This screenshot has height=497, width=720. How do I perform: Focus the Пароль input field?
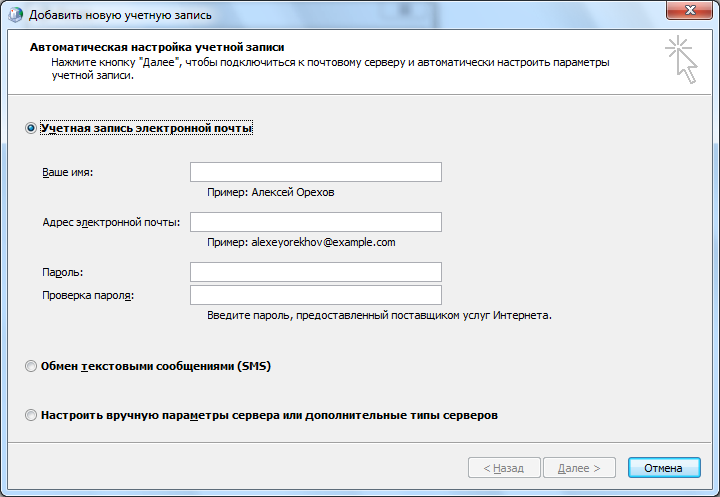tap(316, 272)
